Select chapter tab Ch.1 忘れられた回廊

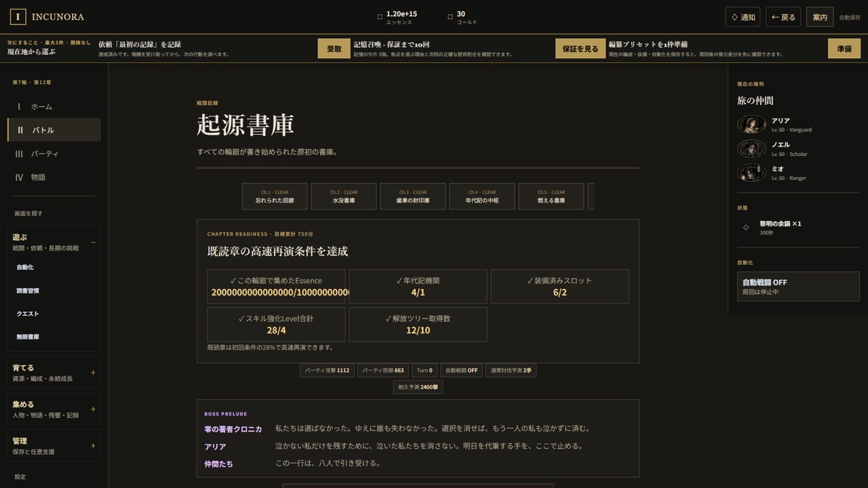(275, 197)
